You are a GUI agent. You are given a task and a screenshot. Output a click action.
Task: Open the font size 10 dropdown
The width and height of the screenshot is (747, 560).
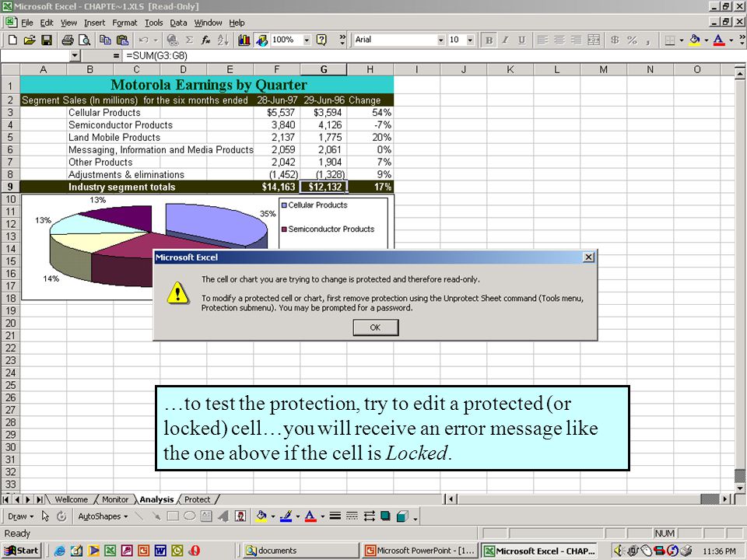470,40
